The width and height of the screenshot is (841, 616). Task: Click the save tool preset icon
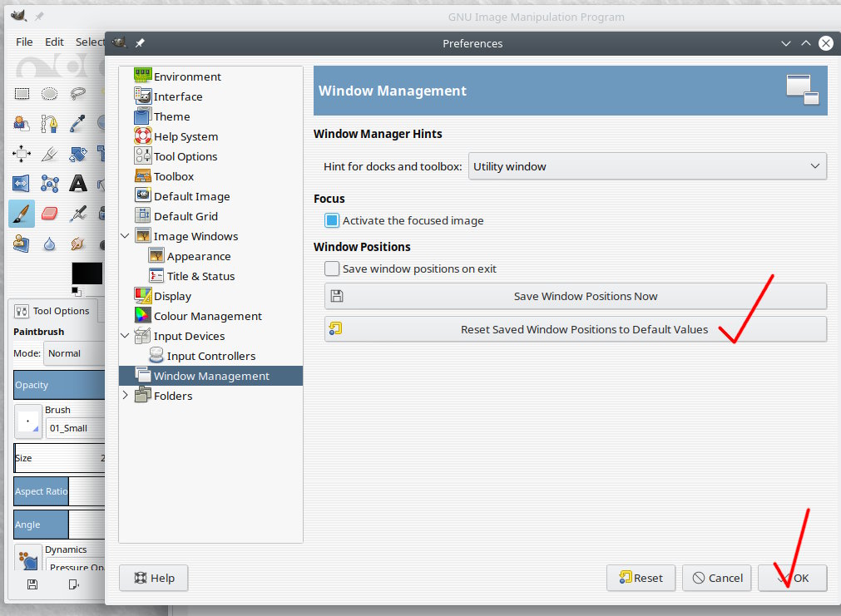click(32, 584)
